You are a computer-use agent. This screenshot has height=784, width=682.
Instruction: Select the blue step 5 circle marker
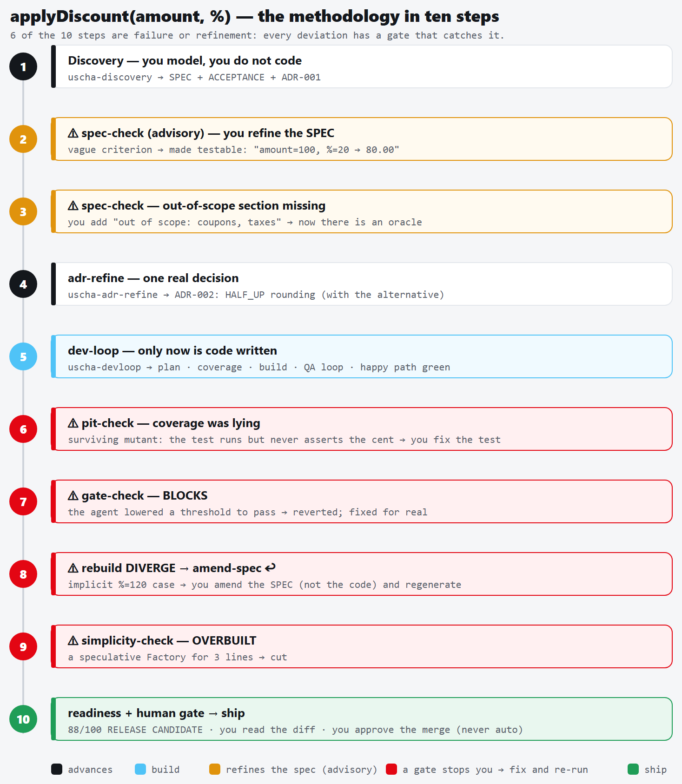23,356
